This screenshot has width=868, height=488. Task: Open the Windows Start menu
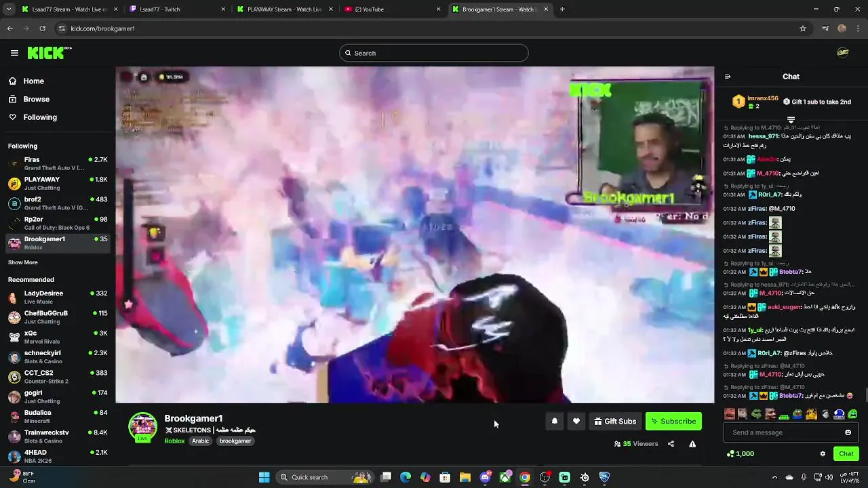[264, 477]
